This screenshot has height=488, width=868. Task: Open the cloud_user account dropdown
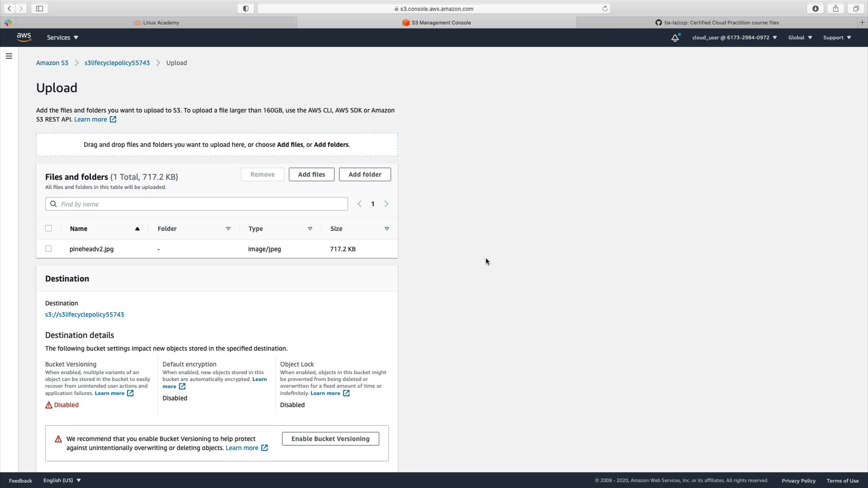[x=734, y=38]
